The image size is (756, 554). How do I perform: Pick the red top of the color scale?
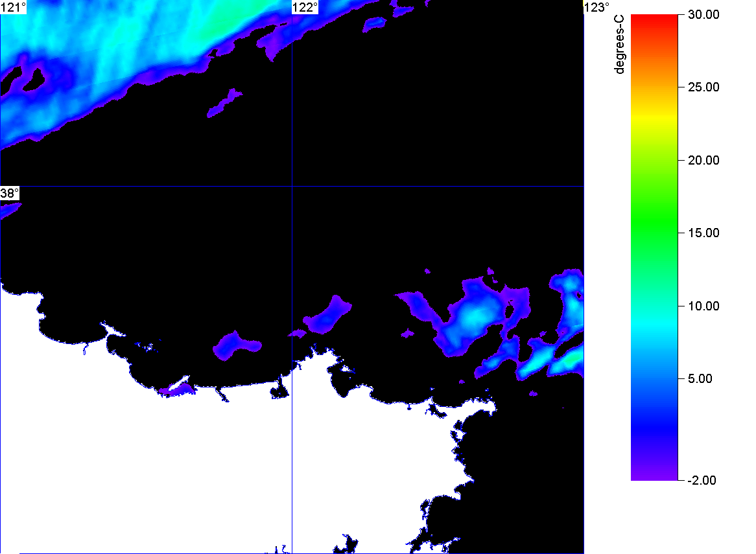654,19
